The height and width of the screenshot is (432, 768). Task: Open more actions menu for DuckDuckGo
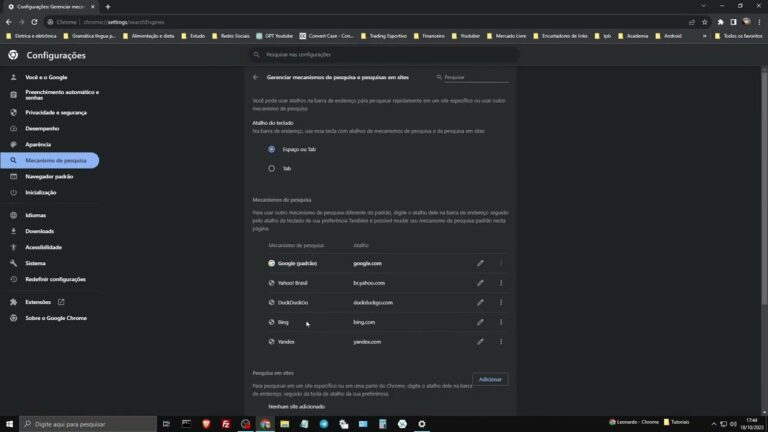pyautogui.click(x=501, y=303)
